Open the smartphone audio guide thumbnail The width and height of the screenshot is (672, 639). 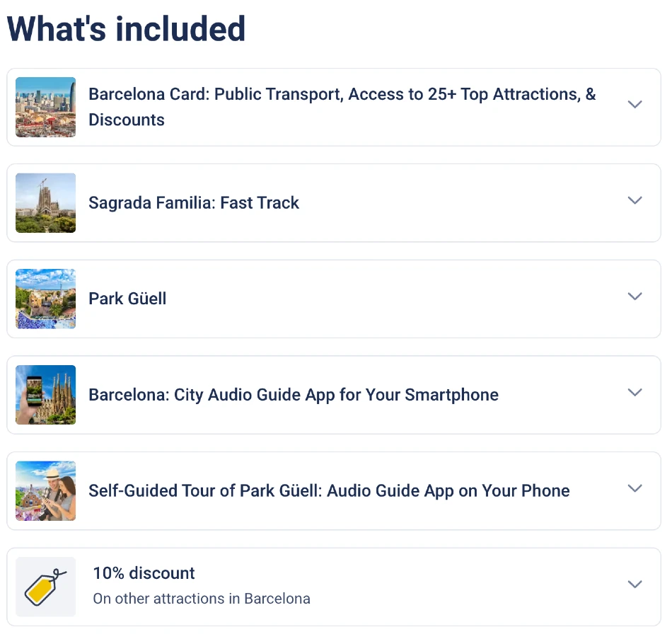click(45, 395)
